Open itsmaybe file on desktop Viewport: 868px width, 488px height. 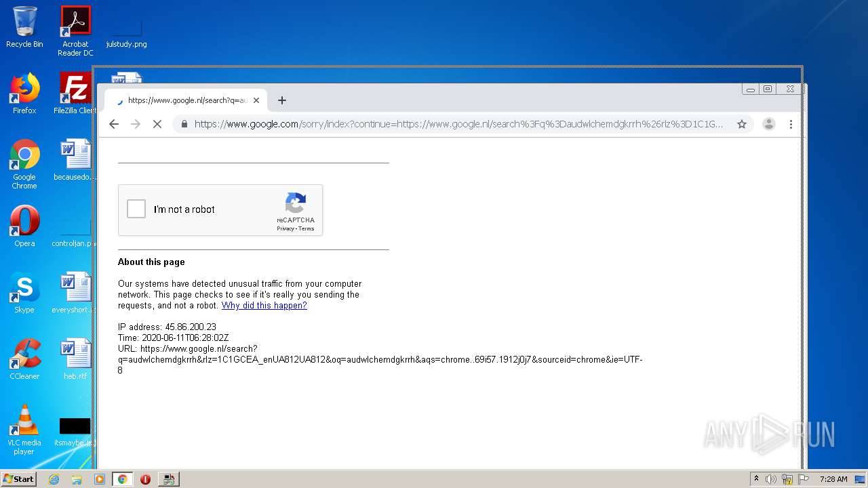click(x=75, y=433)
